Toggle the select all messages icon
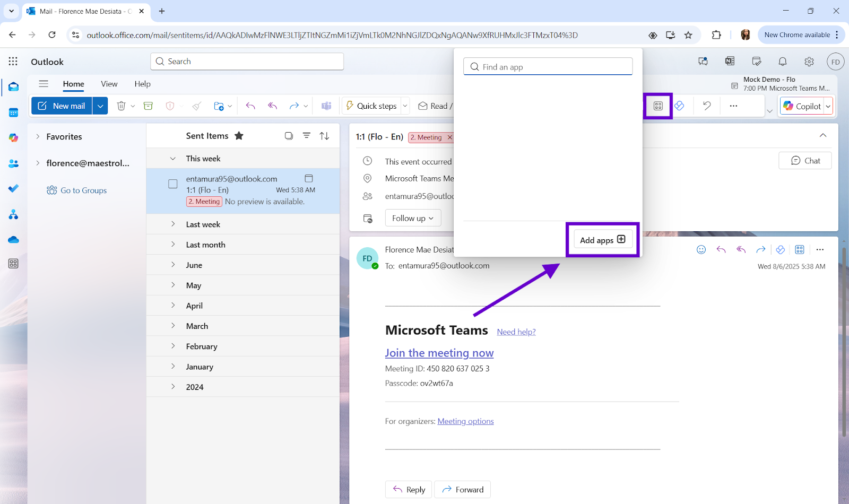Image resolution: width=849 pixels, height=504 pixels. pos(289,136)
